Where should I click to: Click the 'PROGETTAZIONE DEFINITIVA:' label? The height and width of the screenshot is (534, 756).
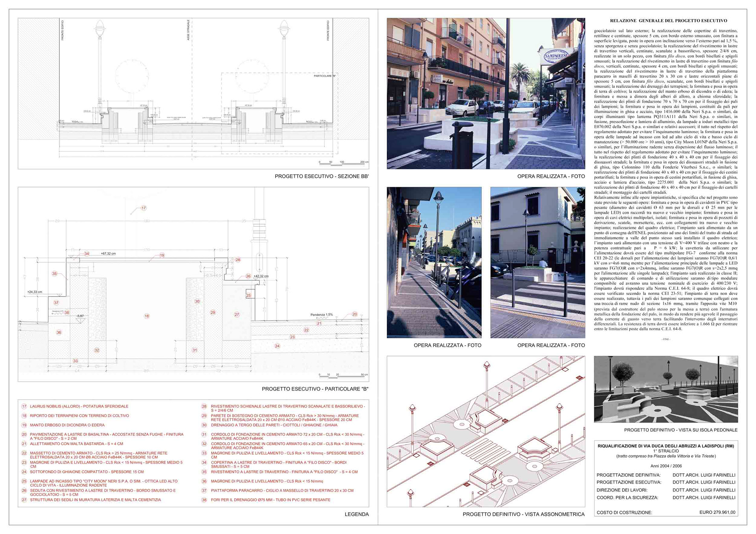click(x=629, y=475)
